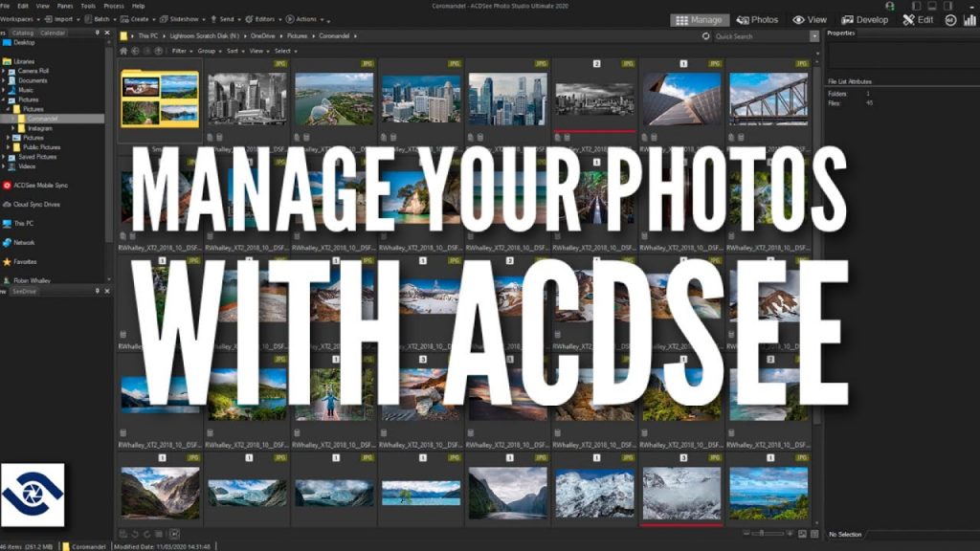Screen dimensions: 980x551
Task: Switch to Manage mode
Action: (x=700, y=20)
